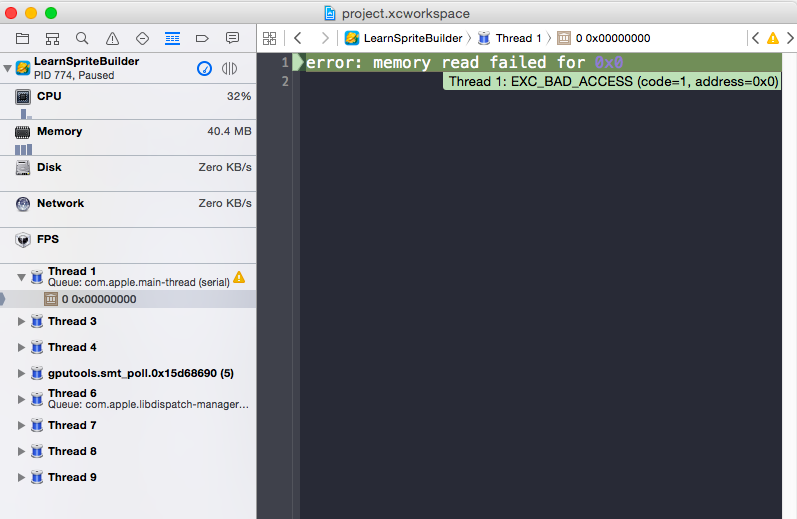Open the Issue navigator warning triangle icon
797x519 pixels.
pyautogui.click(x=112, y=39)
